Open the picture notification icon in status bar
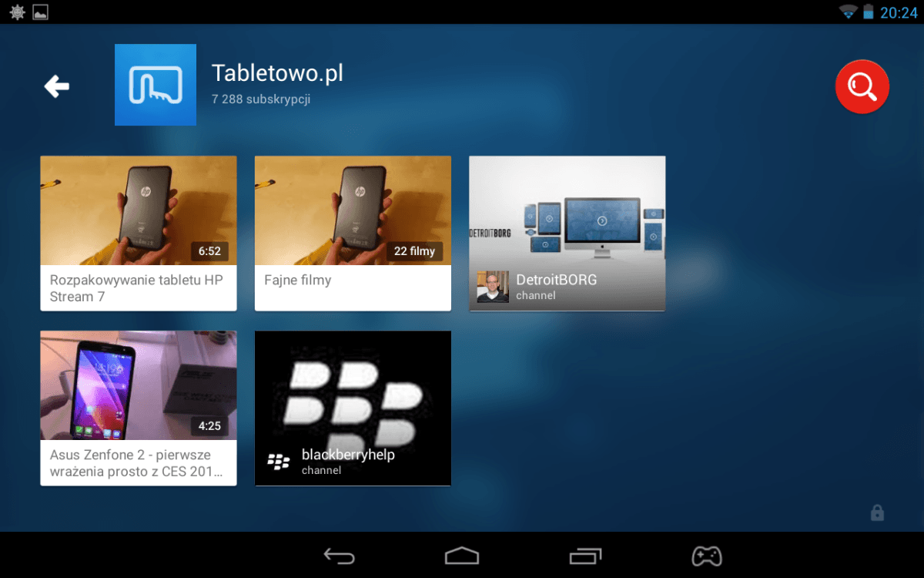 [40, 12]
